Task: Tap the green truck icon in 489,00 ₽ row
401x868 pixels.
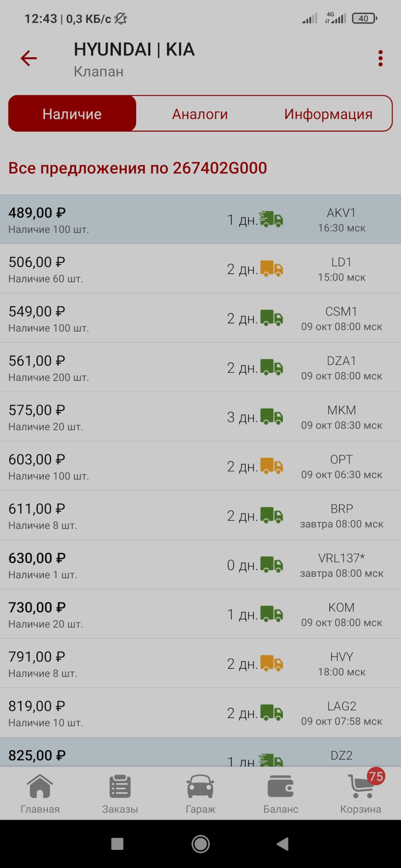Action: (271, 219)
